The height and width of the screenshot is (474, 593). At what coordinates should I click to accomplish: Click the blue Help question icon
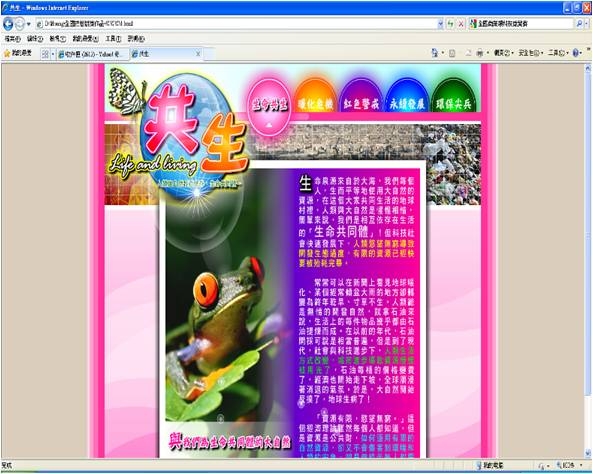coord(576,53)
